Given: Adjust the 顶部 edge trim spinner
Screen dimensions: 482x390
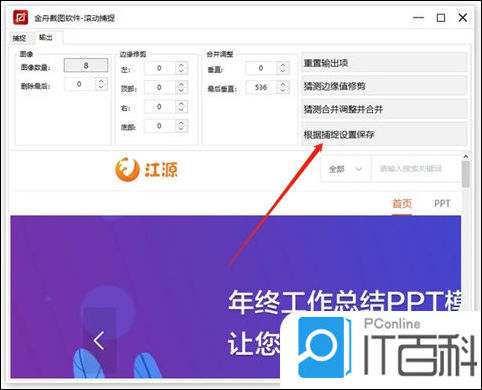Looking at the screenshot, I should click(181, 88).
